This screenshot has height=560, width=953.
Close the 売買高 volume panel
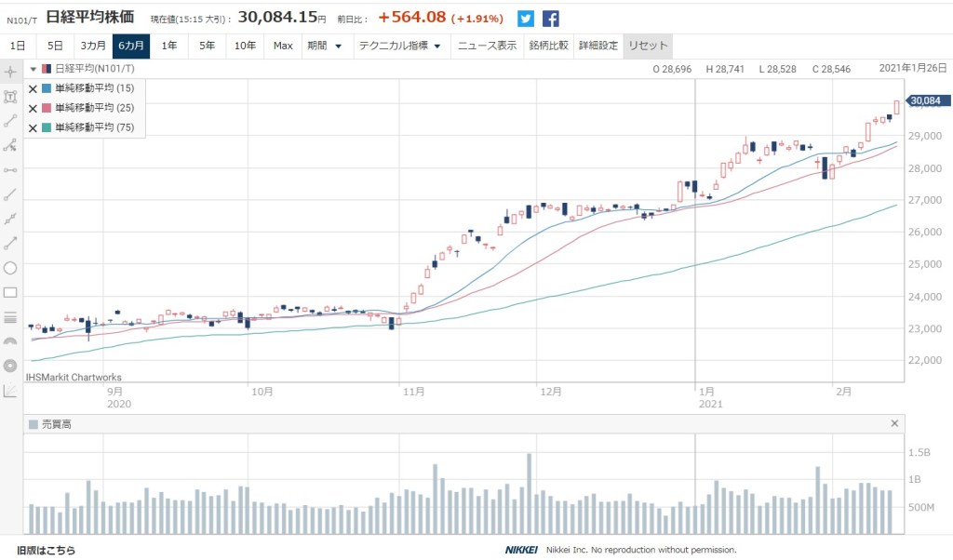[894, 423]
